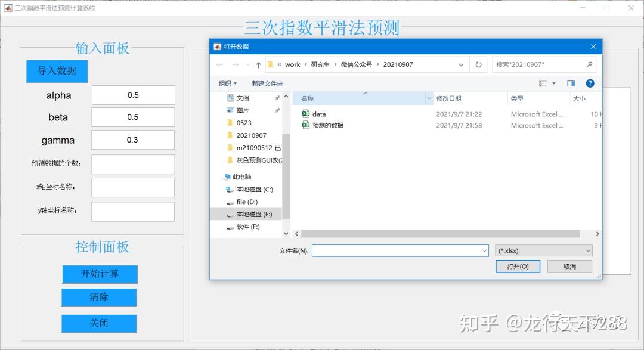Open the (*.xlsx) file type dropdown
644x350 pixels.
[x=543, y=250]
